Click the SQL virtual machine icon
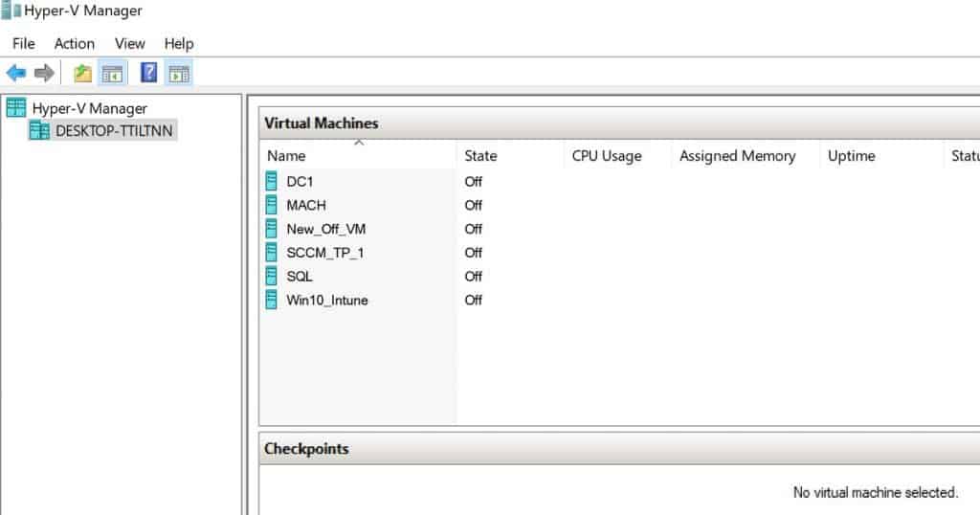The height and width of the screenshot is (515, 980). pyautogui.click(x=272, y=276)
